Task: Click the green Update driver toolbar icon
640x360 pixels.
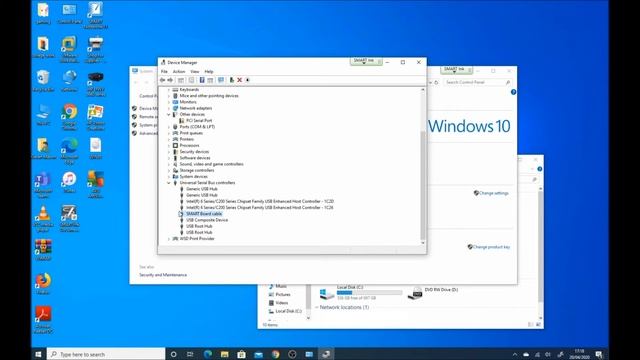Action: click(231, 80)
